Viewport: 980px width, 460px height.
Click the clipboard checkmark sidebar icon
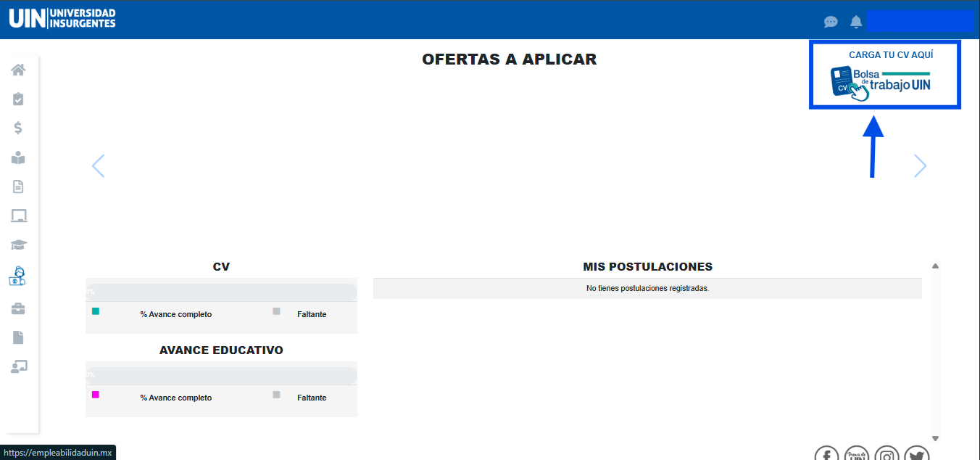[18, 99]
